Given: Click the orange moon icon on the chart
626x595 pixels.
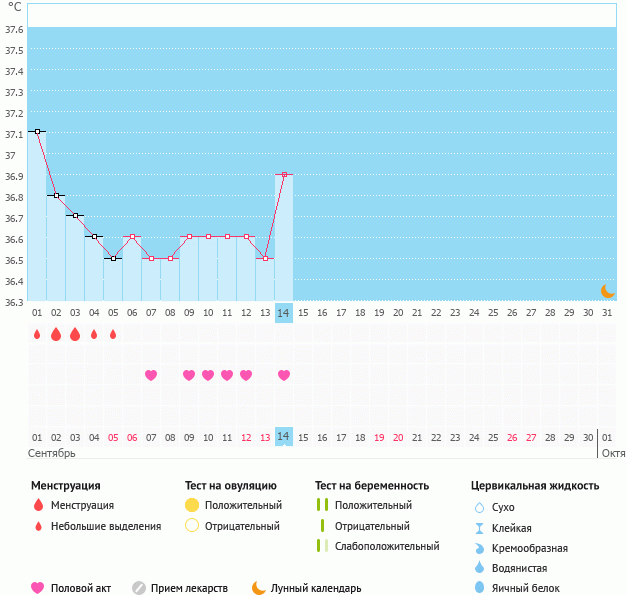Looking at the screenshot, I should [607, 290].
